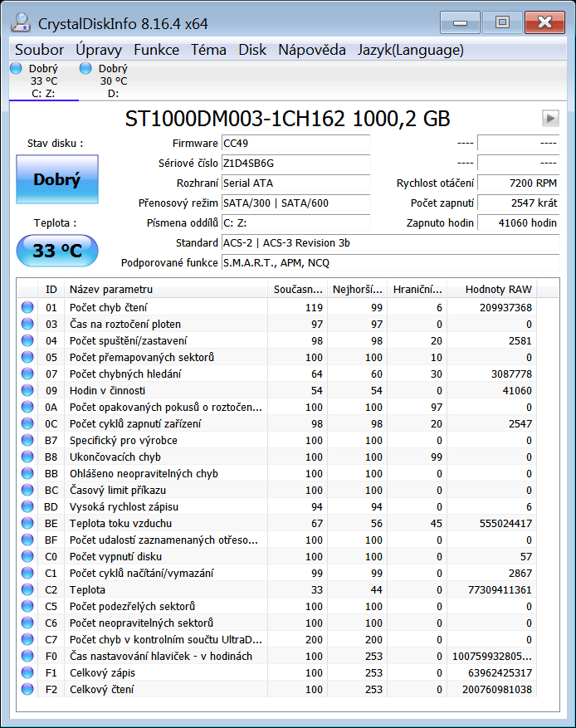Click the Název parametru column header
The height and width of the screenshot is (728, 576).
(166, 289)
